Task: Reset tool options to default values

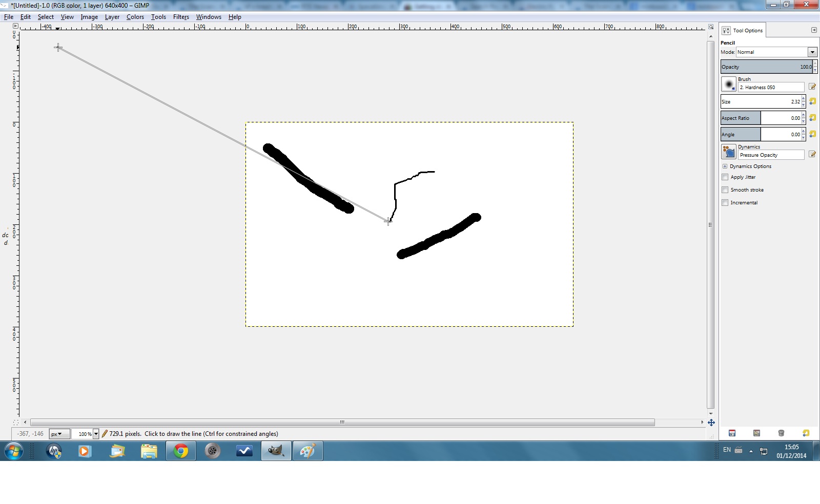Action: [x=806, y=433]
